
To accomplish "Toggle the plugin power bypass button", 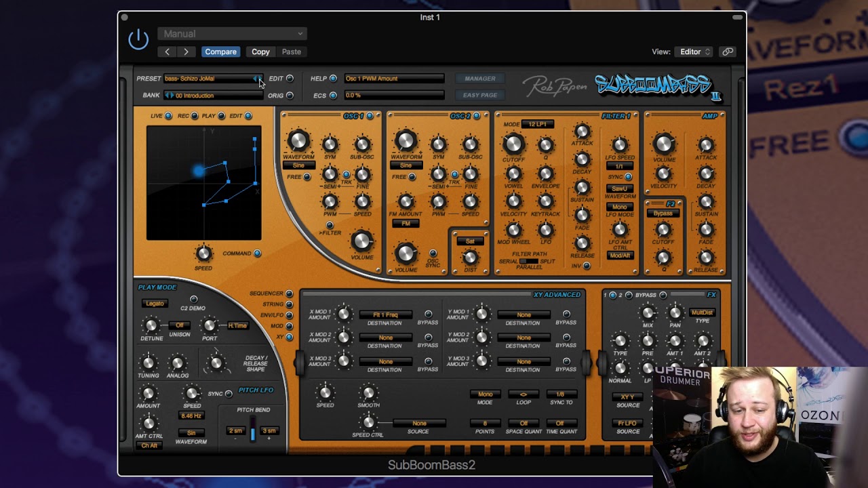I will click(138, 40).
